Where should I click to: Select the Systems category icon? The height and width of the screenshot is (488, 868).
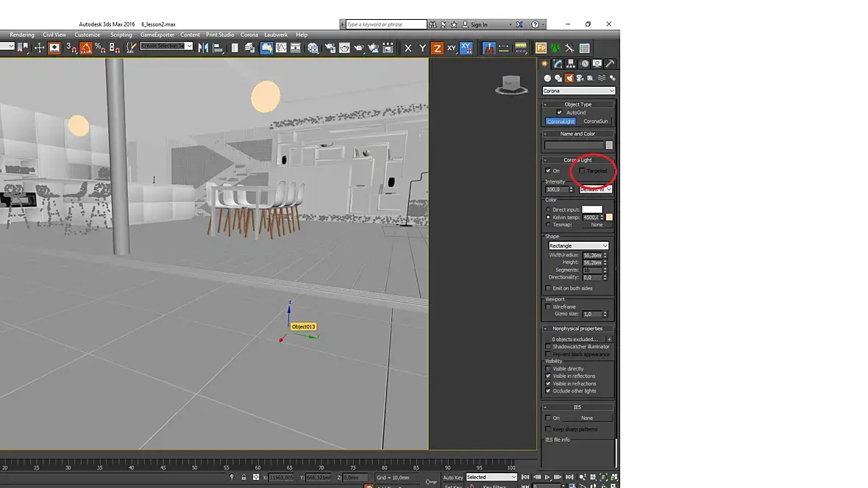click(x=612, y=78)
